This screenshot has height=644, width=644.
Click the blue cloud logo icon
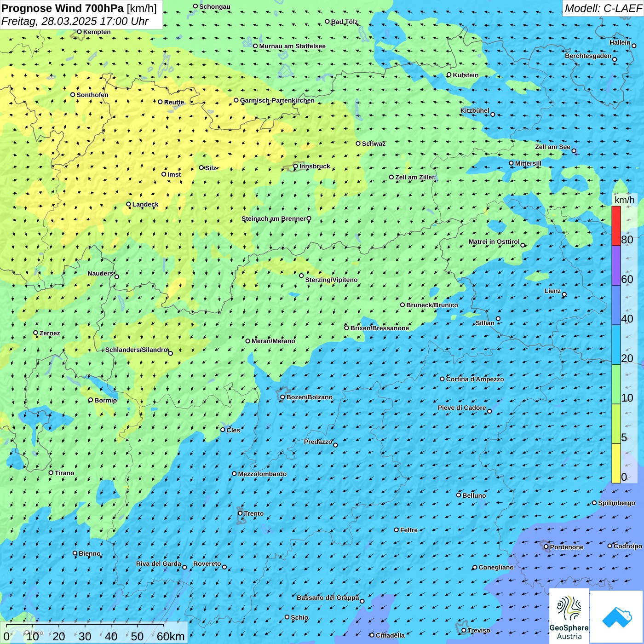pyautogui.click(x=616, y=616)
